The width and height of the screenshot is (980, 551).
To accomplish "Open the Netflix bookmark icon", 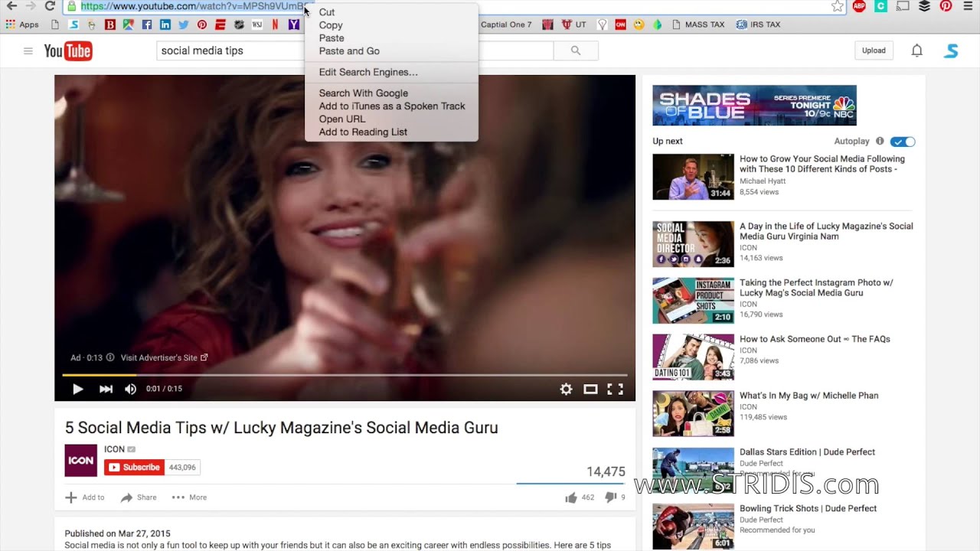I will pos(275,24).
